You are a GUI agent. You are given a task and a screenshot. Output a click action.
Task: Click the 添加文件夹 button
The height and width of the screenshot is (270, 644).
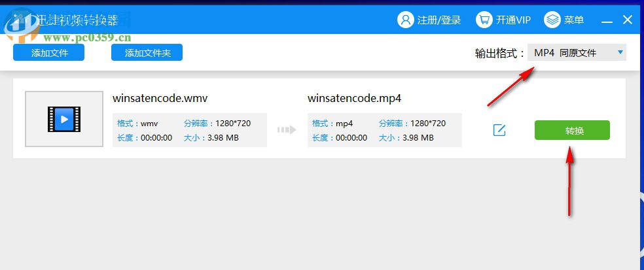[147, 52]
